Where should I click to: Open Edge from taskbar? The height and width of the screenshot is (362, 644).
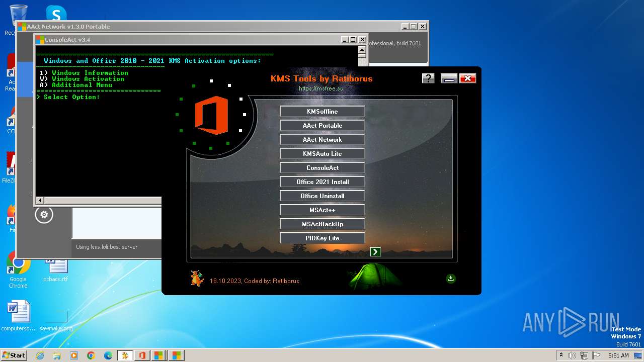tap(108, 355)
